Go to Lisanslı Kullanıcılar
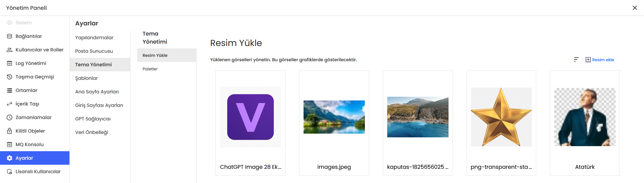Viewport: 644px width, 183px height. click(38, 171)
